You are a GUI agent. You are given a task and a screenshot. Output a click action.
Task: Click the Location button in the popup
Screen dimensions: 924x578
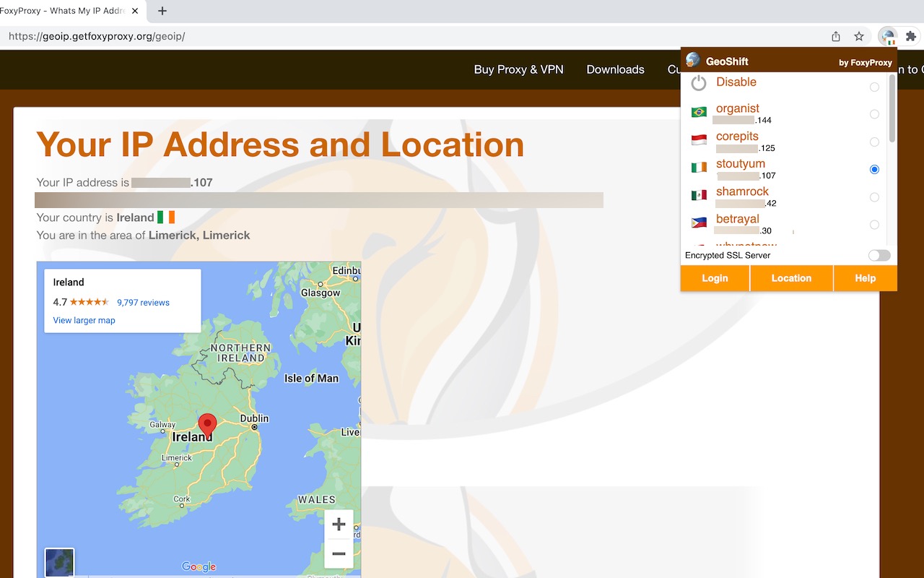point(791,278)
